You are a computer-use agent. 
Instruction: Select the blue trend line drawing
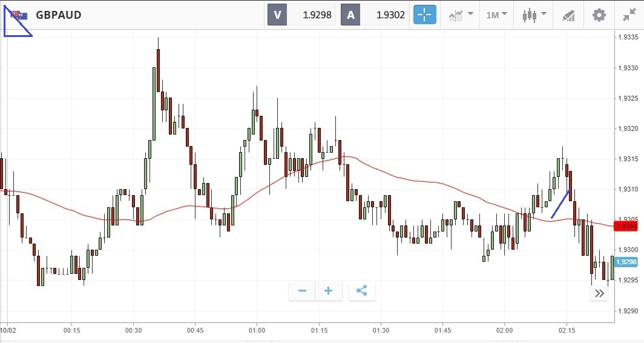pyautogui.click(x=560, y=204)
